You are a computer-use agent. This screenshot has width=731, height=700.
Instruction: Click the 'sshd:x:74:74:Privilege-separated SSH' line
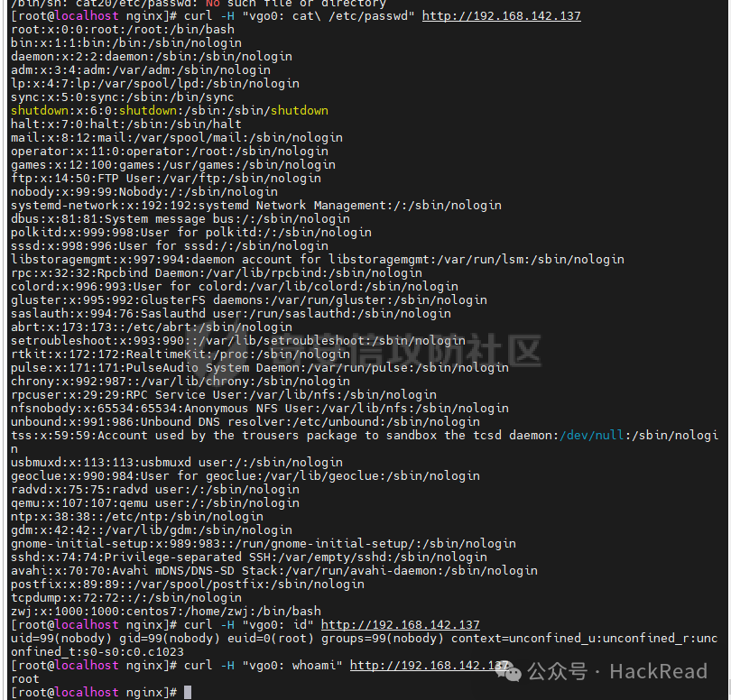[x=249, y=557]
